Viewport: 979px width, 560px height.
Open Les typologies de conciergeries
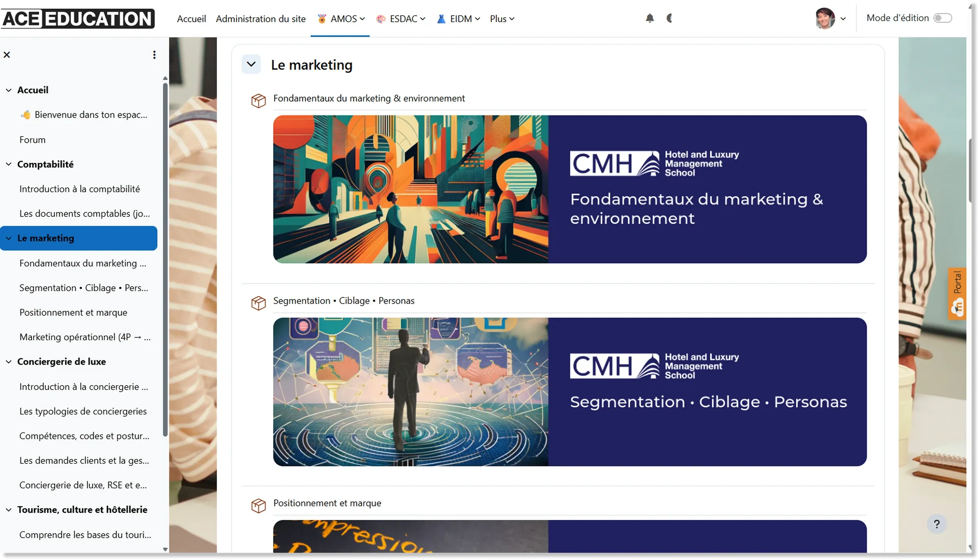(x=83, y=411)
